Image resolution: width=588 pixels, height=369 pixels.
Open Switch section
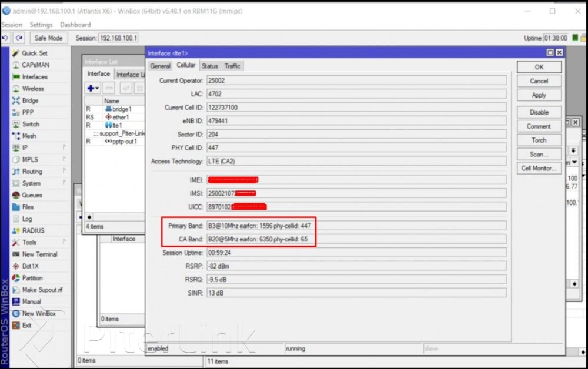[x=31, y=124]
